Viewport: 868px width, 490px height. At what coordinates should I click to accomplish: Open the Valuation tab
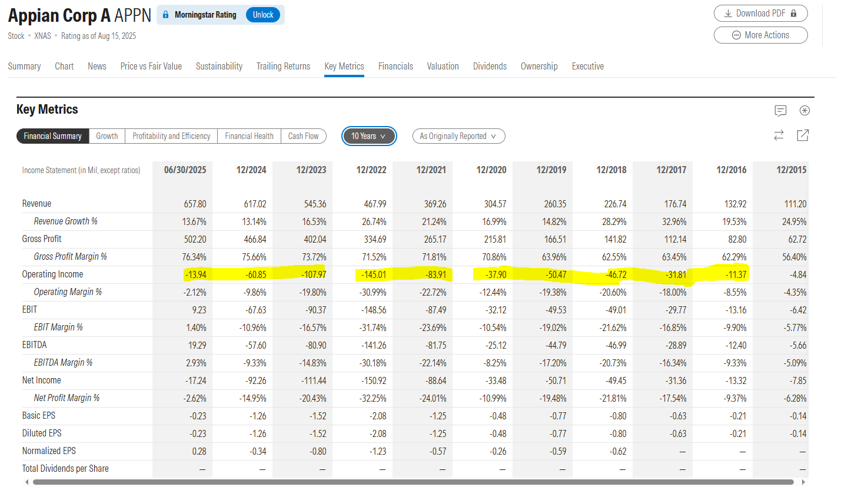point(443,66)
